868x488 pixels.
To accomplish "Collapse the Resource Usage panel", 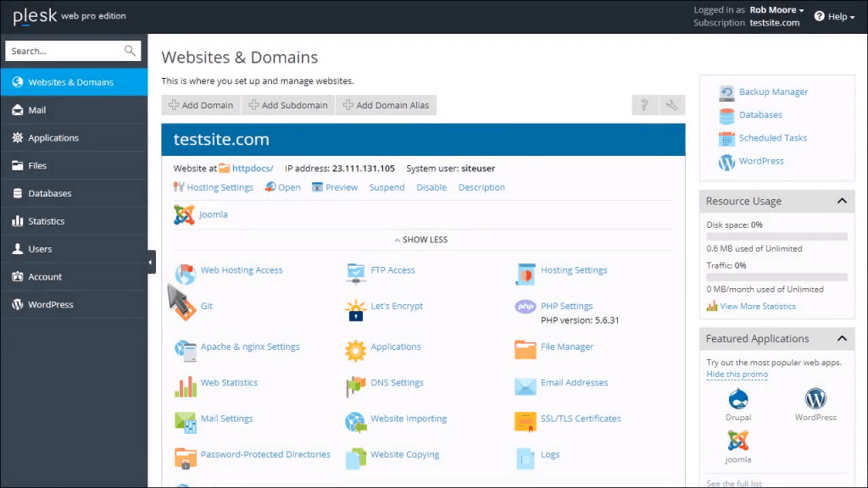I will (842, 202).
